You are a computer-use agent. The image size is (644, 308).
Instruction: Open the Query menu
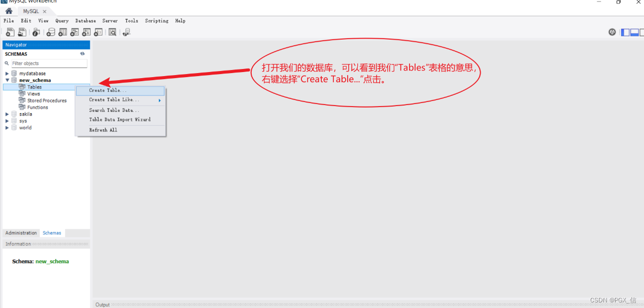62,21
